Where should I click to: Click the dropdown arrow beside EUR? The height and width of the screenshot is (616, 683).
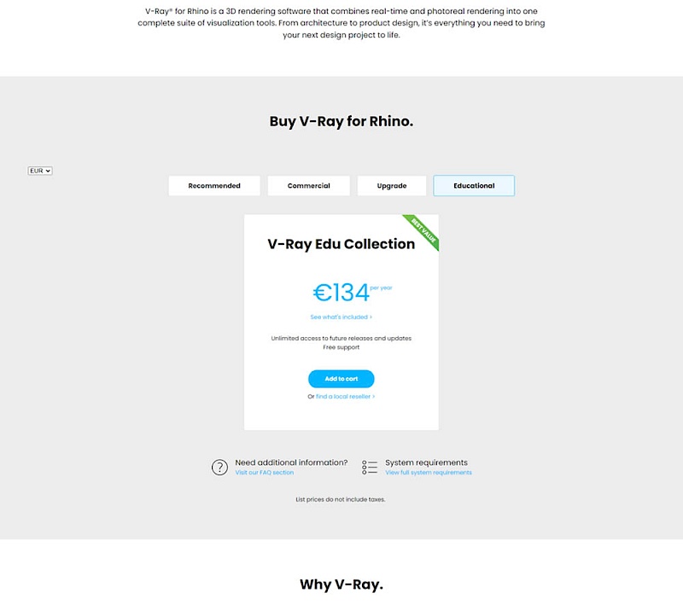tap(48, 171)
